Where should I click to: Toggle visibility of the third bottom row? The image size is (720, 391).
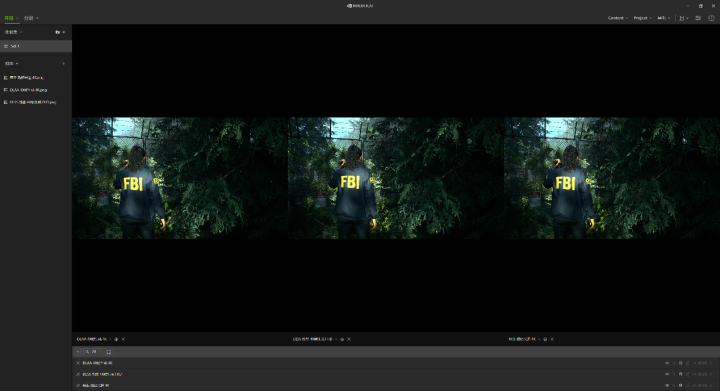click(x=667, y=385)
